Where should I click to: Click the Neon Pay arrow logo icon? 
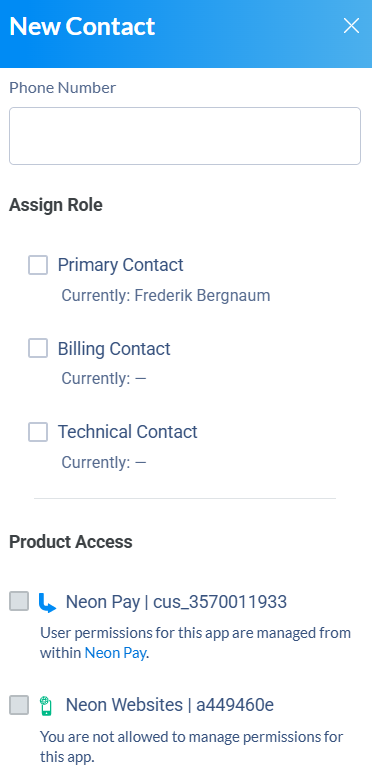point(47,602)
